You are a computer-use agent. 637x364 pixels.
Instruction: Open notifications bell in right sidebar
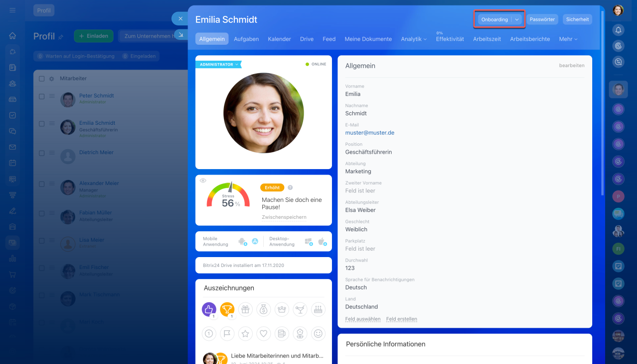618,30
